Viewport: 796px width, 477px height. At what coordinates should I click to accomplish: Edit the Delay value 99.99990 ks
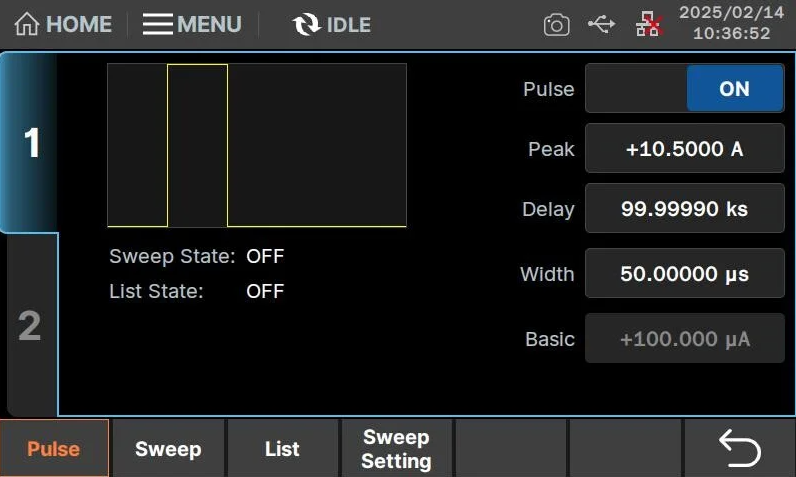coord(684,210)
